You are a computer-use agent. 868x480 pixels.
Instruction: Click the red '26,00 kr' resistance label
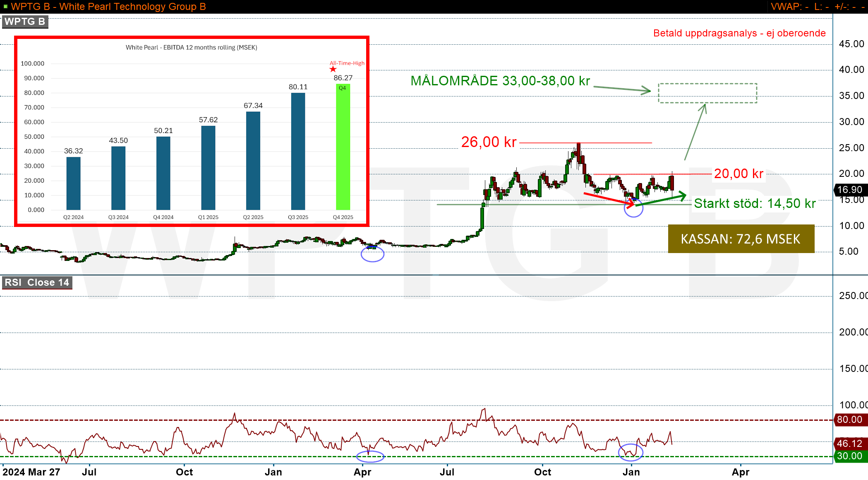click(489, 142)
